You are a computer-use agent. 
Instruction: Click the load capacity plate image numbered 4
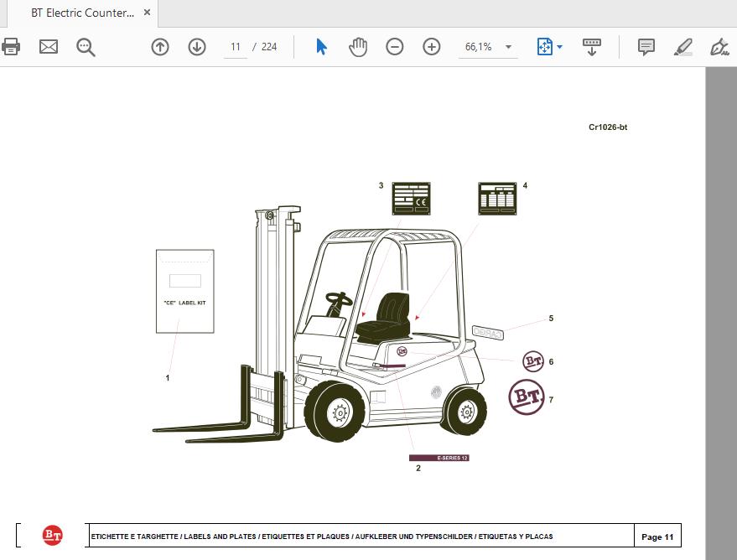[497, 199]
